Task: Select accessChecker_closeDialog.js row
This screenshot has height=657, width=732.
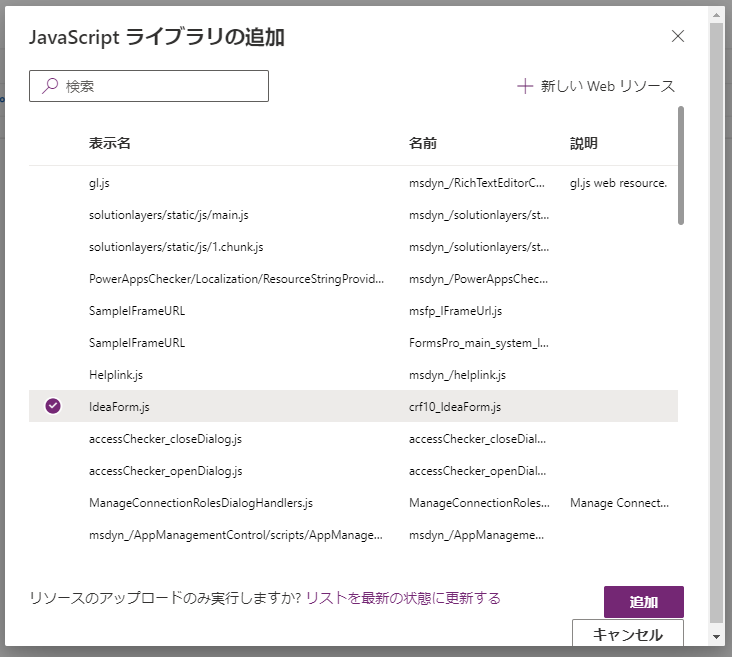Action: (353, 439)
